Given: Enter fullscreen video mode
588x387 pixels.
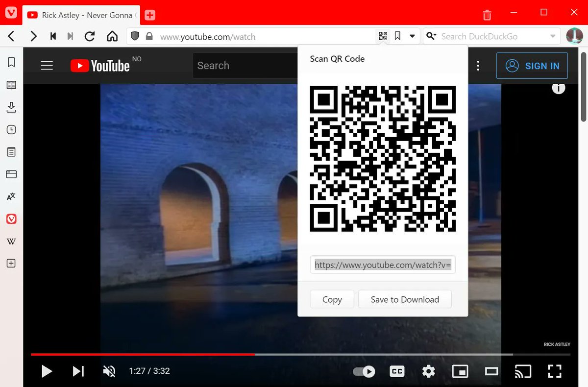Looking at the screenshot, I should click(x=554, y=371).
